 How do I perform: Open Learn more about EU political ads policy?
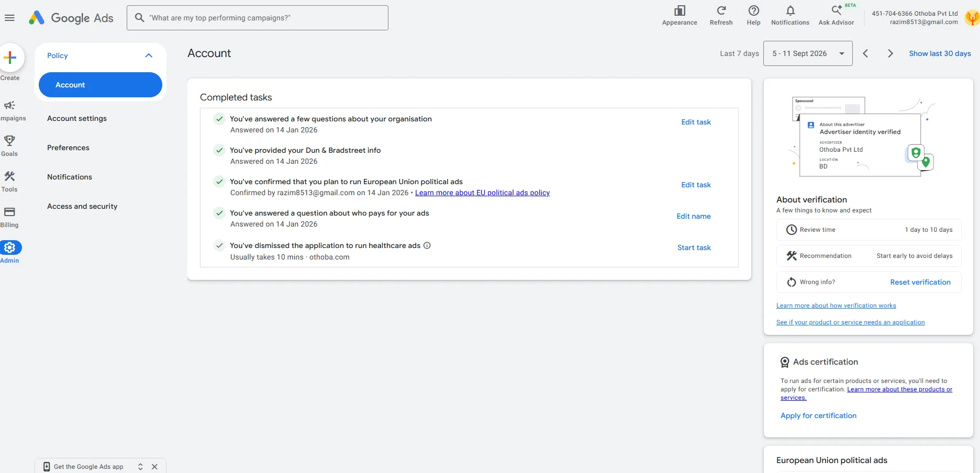click(x=482, y=193)
